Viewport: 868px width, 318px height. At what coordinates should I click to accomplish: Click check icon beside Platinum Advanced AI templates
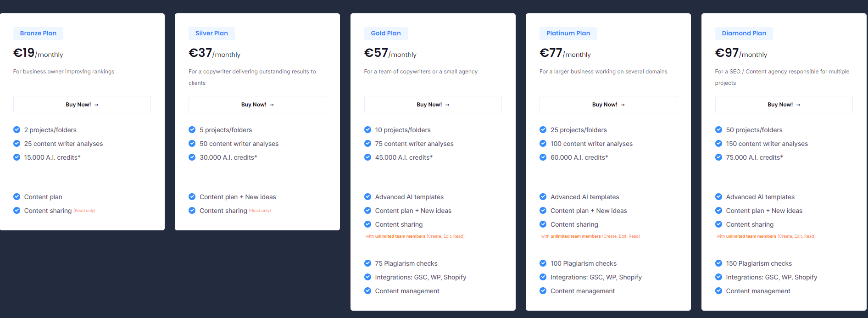pos(543,197)
